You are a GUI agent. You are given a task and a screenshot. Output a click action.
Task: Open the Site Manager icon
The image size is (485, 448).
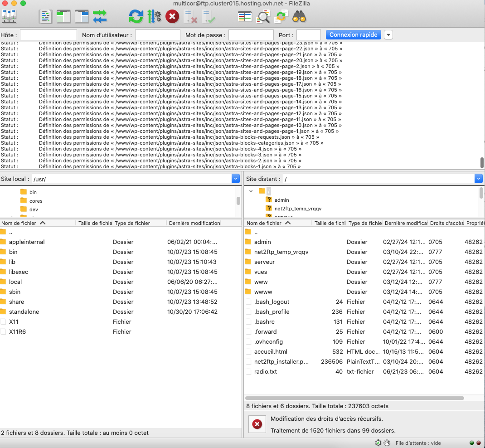coord(9,17)
